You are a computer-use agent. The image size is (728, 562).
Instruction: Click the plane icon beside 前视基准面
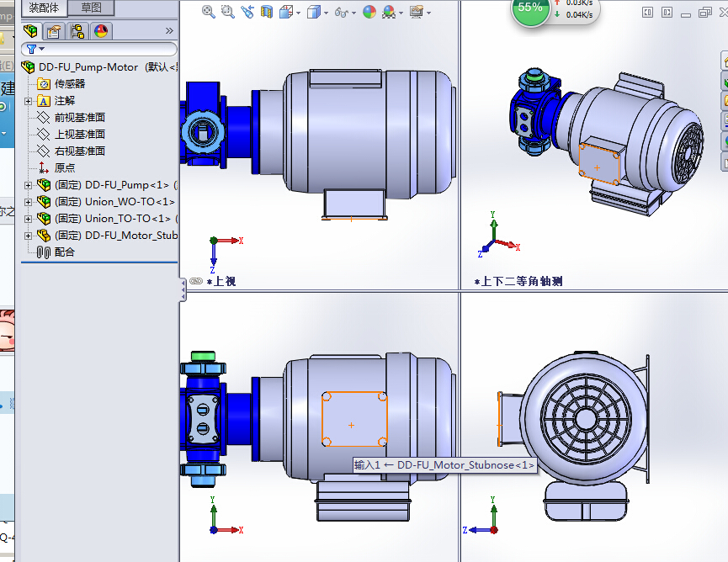pos(43,118)
